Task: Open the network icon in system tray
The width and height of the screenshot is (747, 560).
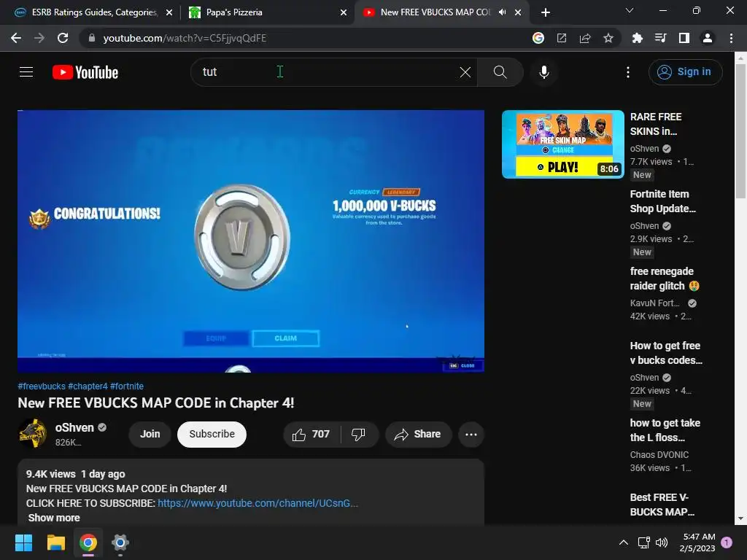Action: pos(643,542)
